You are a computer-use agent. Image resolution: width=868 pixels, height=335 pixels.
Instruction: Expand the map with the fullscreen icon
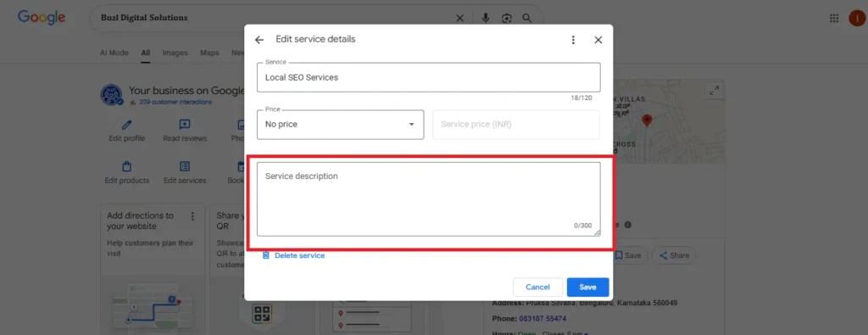[x=714, y=90]
